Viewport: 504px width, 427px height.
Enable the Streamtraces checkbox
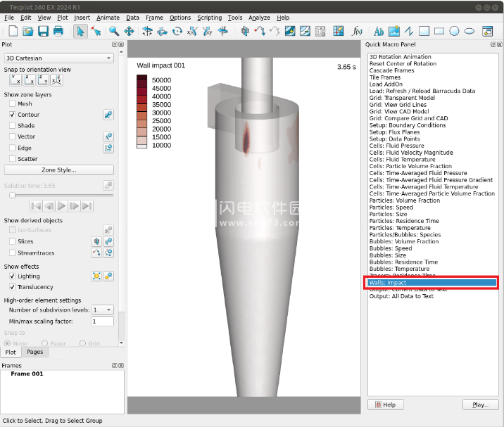point(12,253)
